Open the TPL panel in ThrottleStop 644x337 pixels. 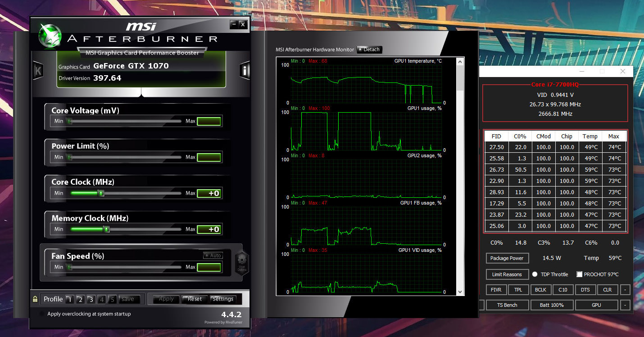tap(518, 290)
